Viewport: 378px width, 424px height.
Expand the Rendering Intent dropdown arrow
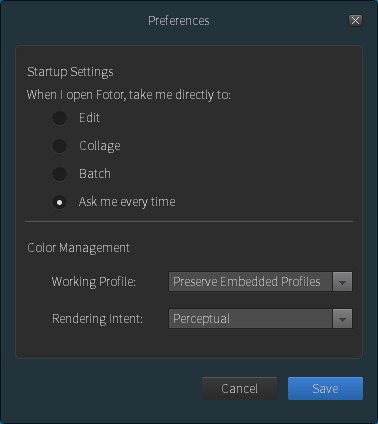click(x=342, y=319)
